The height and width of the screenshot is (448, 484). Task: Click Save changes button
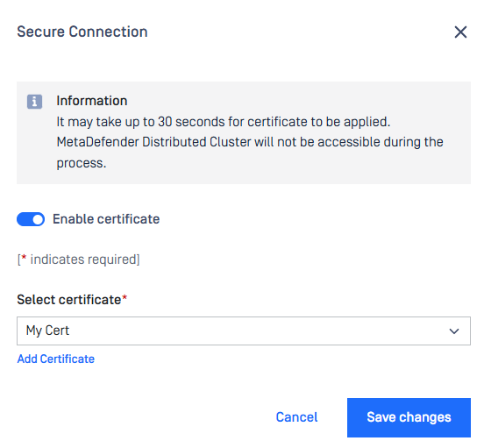click(409, 417)
